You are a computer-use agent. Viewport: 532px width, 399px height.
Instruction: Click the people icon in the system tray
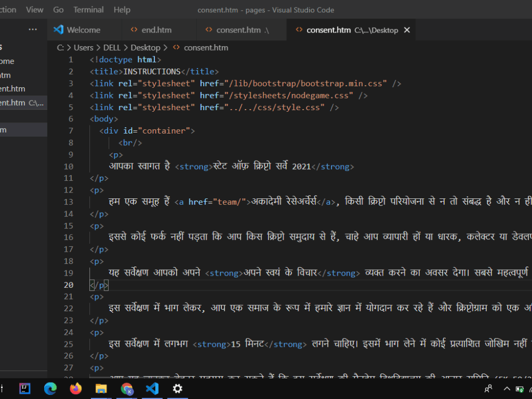pos(488,389)
